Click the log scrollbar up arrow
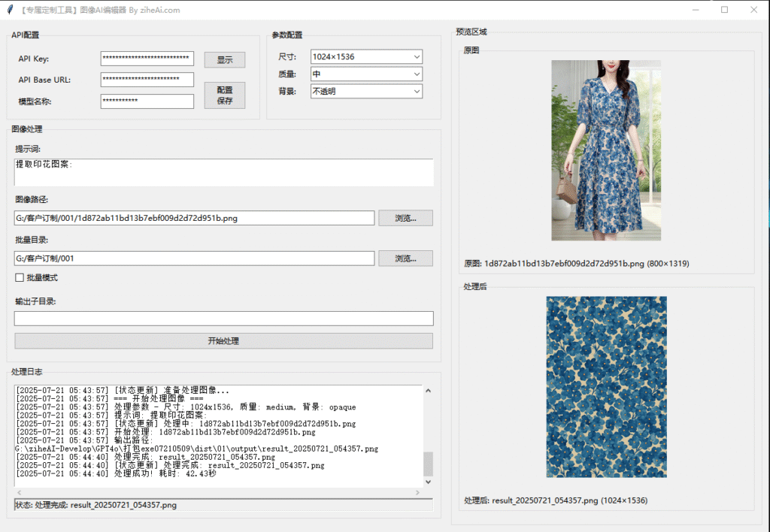The image size is (770, 532). pos(428,391)
